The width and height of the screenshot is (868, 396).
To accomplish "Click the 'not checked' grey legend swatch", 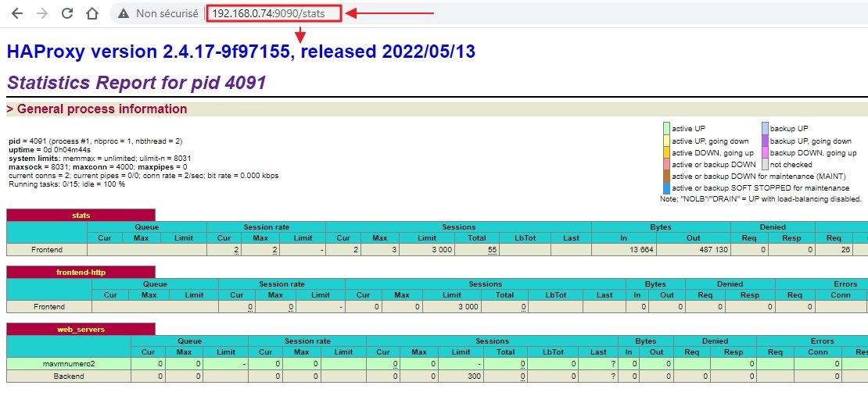I will click(x=764, y=165).
